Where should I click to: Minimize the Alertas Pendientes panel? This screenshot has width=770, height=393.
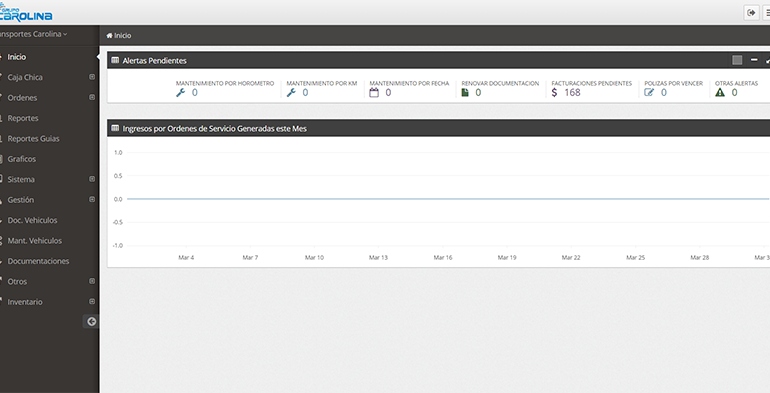pyautogui.click(x=754, y=60)
